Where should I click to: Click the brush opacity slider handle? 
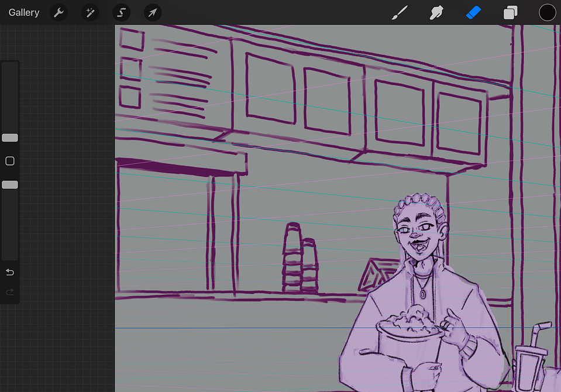pos(10,185)
